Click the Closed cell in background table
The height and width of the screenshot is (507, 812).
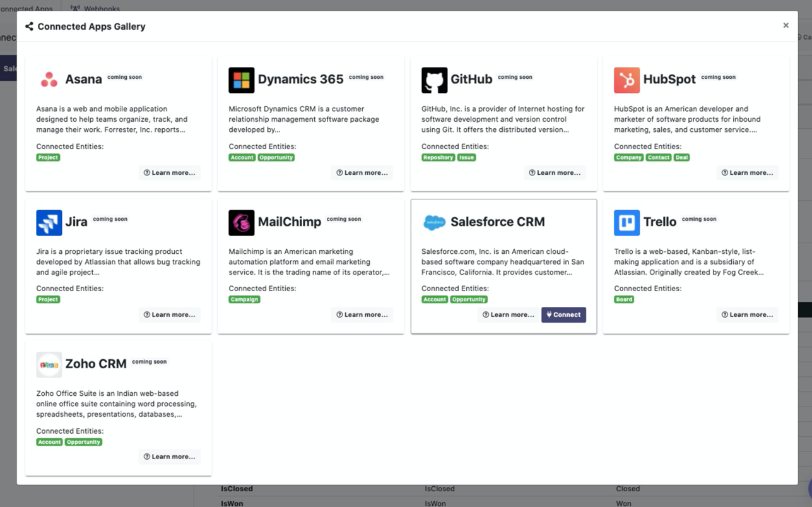click(x=628, y=489)
